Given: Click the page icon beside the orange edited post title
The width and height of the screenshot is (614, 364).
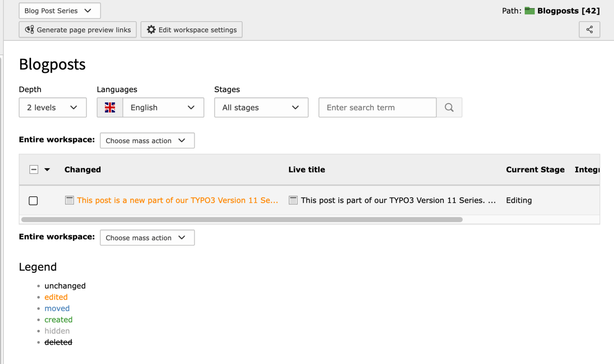Looking at the screenshot, I should pos(69,200).
